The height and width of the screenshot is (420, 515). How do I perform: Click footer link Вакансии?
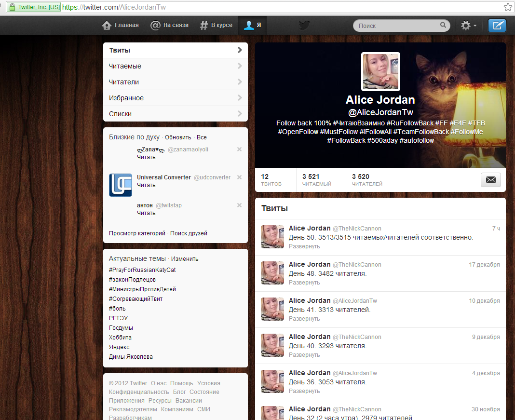(189, 401)
